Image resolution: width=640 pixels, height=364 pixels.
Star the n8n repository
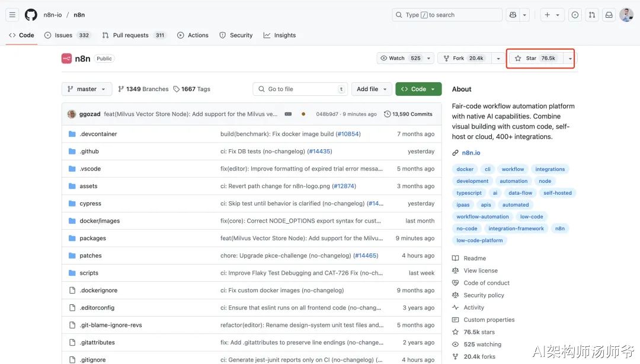(x=536, y=58)
